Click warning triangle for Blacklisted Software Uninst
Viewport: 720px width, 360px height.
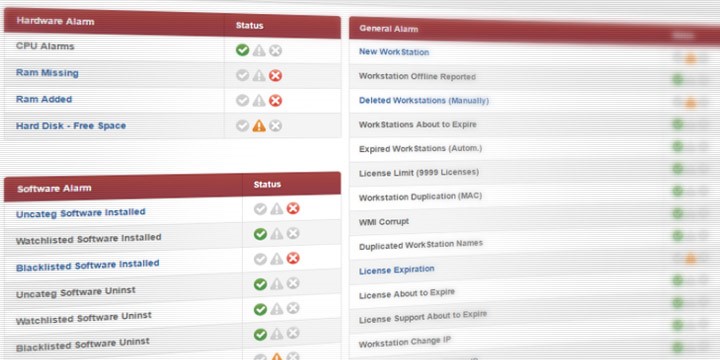pyautogui.click(x=276, y=334)
